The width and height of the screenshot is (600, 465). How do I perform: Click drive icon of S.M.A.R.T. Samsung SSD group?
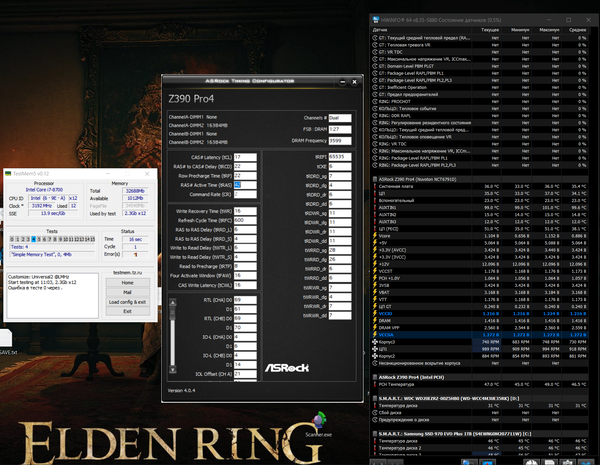[x=375, y=434]
